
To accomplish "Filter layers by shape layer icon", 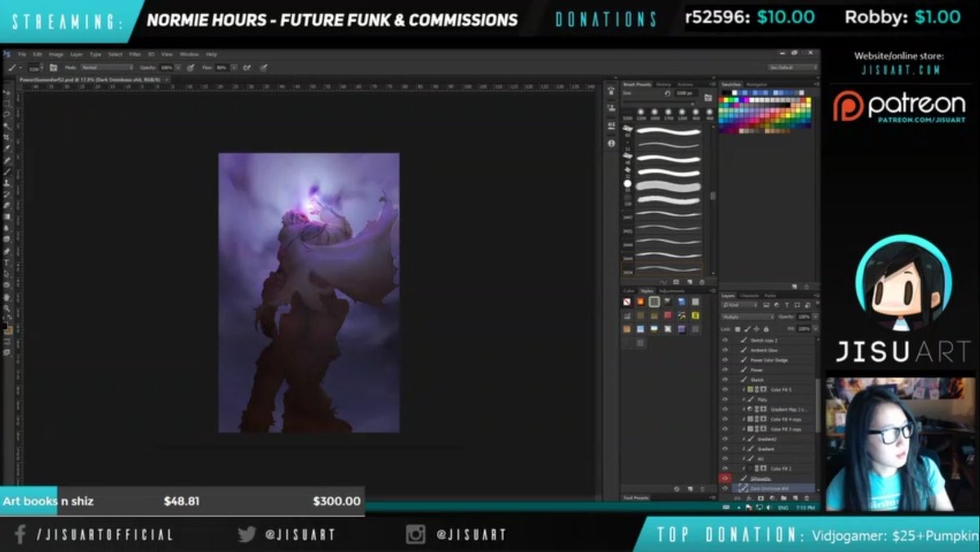I will (x=797, y=305).
